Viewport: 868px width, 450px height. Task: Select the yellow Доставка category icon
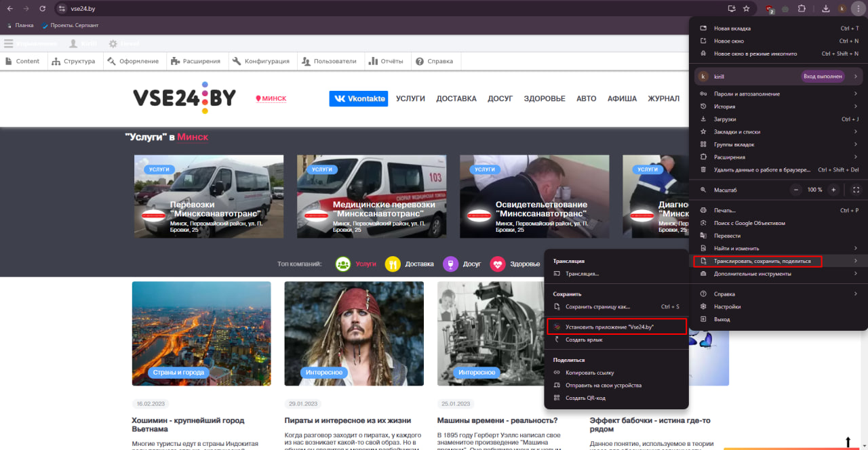pos(392,264)
